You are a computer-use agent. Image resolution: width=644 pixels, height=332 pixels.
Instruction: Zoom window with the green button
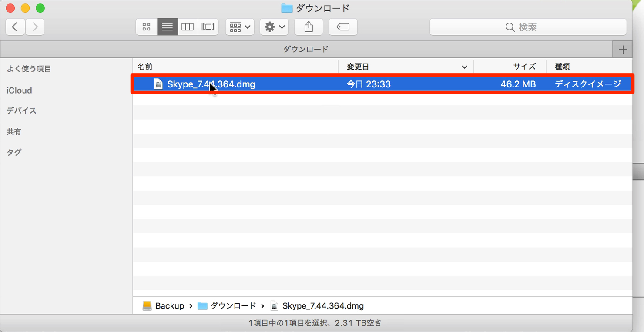(x=40, y=8)
